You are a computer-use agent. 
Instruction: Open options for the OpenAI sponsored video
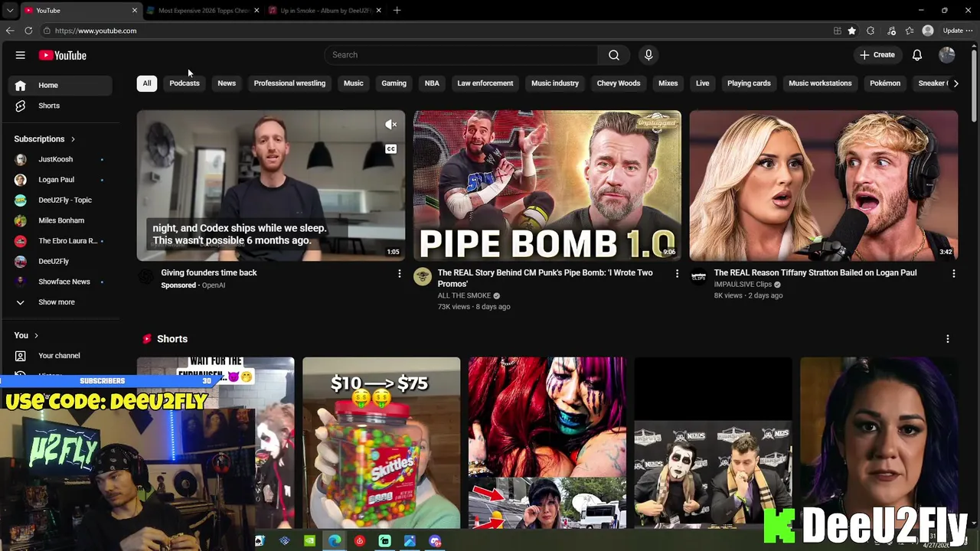399,273
